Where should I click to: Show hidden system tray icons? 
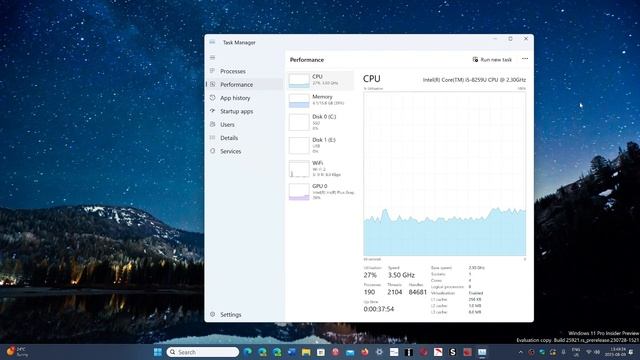coord(520,352)
